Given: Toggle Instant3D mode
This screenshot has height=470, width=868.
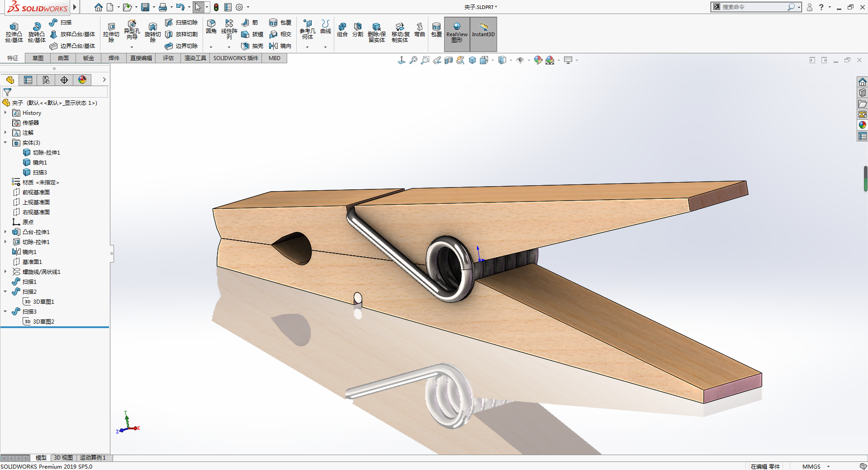Looking at the screenshot, I should [484, 34].
